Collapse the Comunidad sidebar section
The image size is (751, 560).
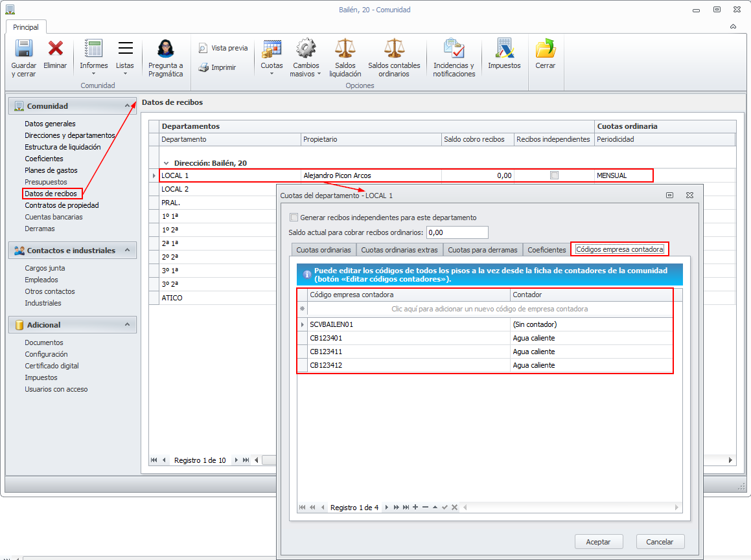tap(128, 106)
